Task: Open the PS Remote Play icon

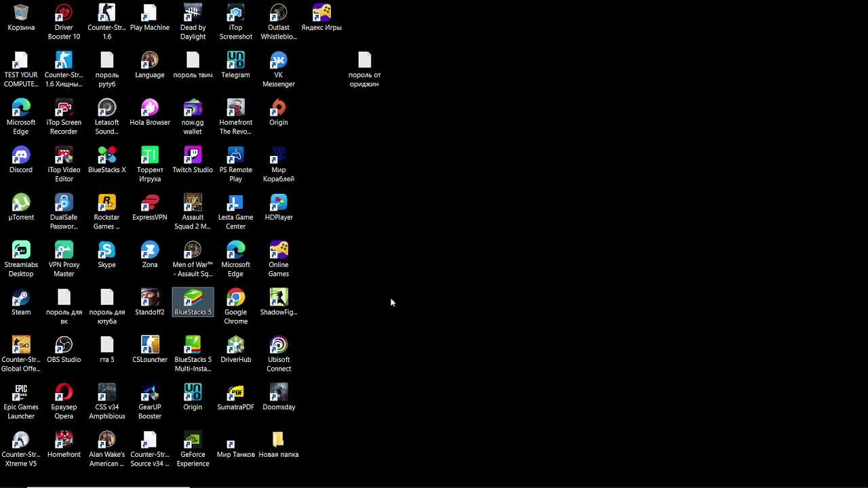Action: point(235,165)
